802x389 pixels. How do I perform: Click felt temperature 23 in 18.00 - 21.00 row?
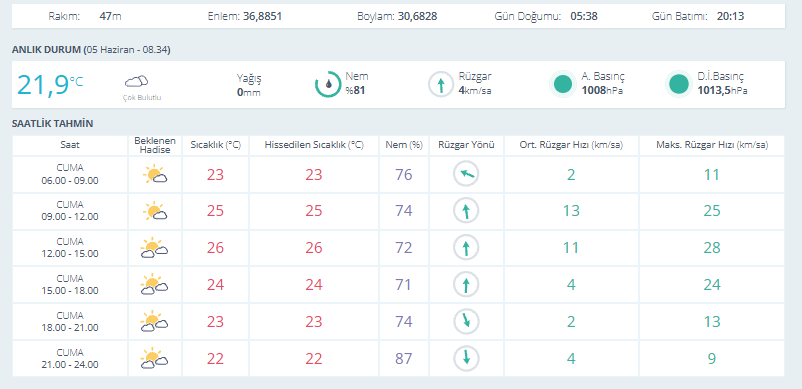[314, 322]
